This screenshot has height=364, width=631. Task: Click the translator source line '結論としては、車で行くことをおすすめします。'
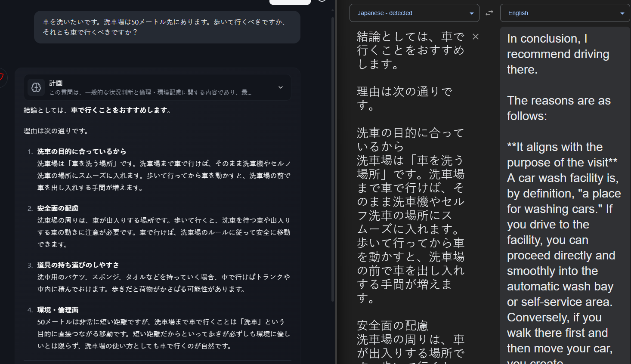click(x=411, y=50)
